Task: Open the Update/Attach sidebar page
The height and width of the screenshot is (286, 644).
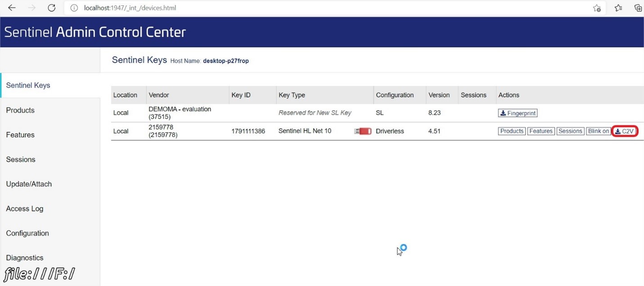Action: (x=29, y=184)
